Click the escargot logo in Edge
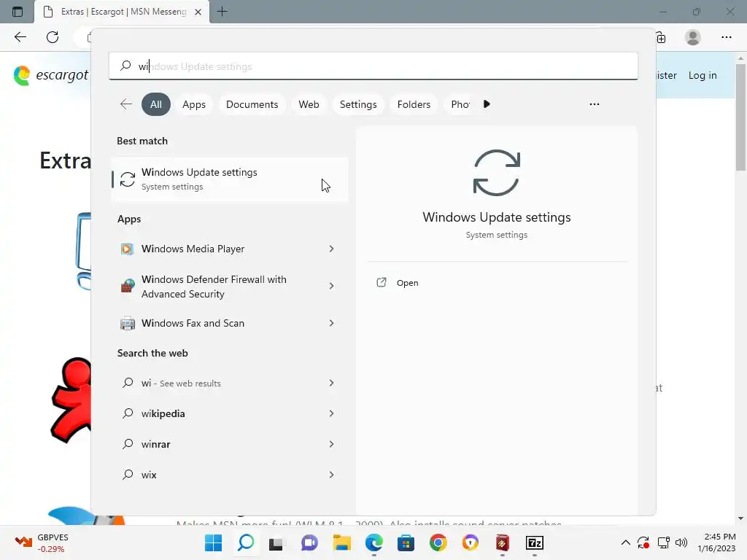 (x=51, y=75)
